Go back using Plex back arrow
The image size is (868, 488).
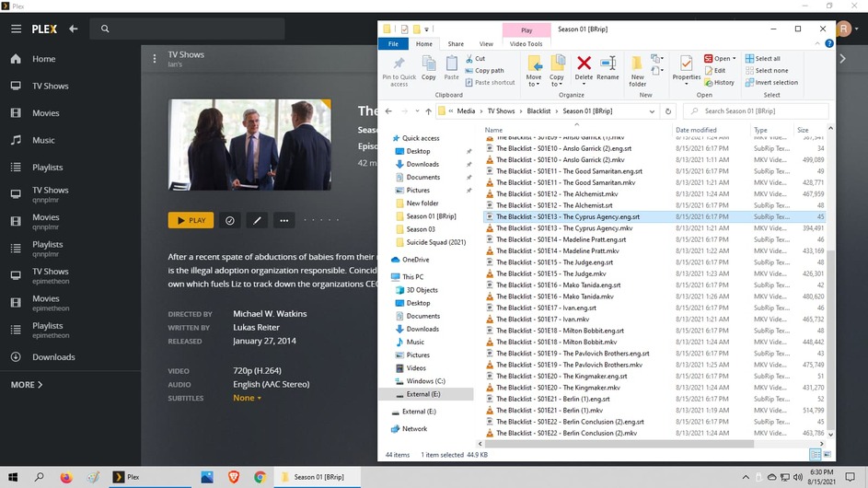coord(73,29)
